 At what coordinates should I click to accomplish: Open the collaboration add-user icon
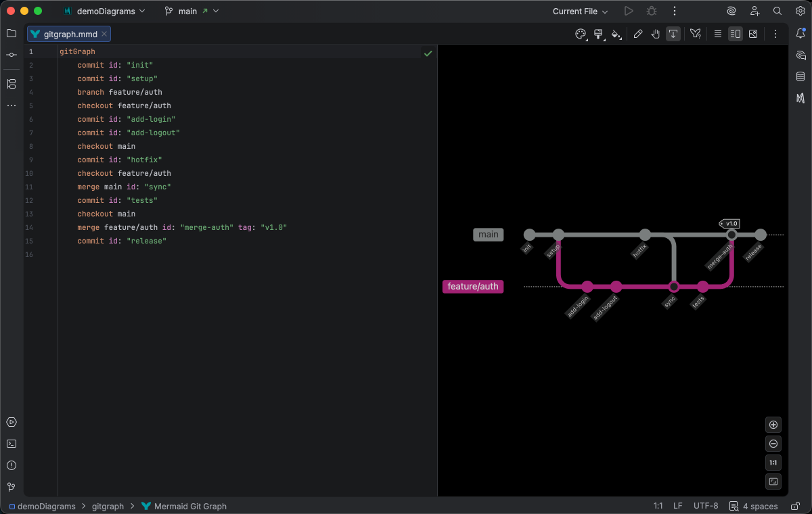click(x=754, y=11)
